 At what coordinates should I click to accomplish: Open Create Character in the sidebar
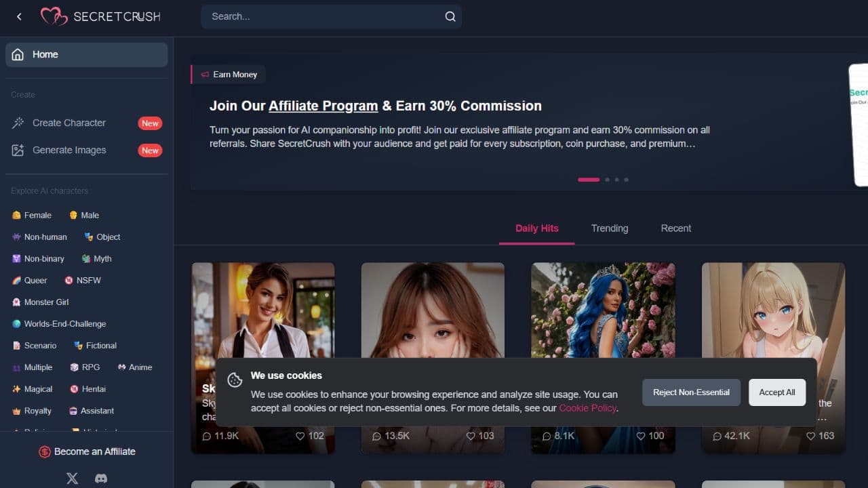(69, 123)
